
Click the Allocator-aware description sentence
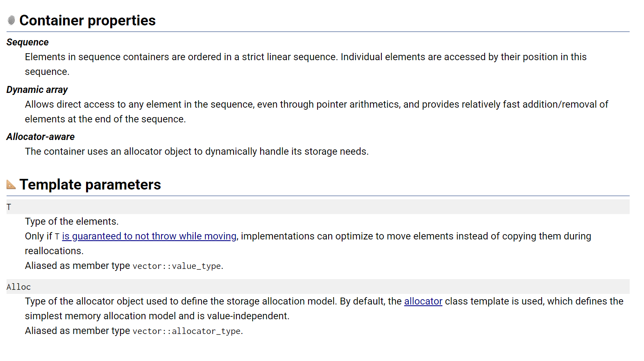(x=197, y=151)
